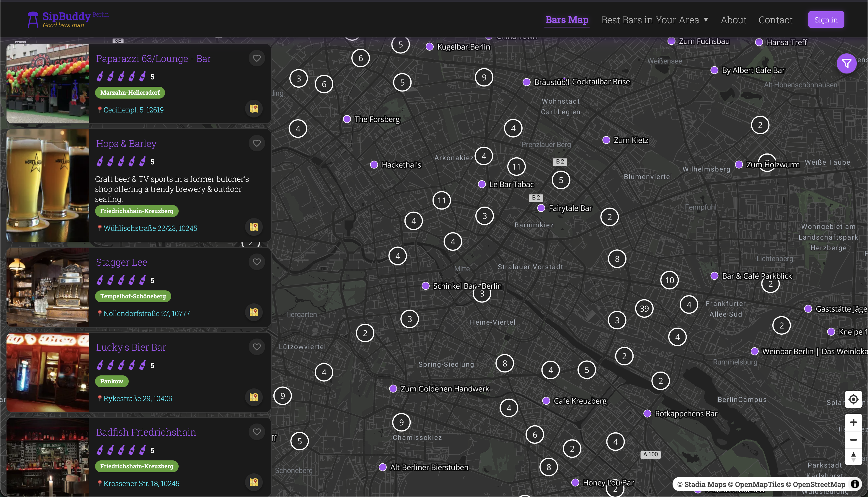Favorite the Paparazzi 63/Lounge bar
Viewport: 868px width, 497px height.
[x=257, y=58]
